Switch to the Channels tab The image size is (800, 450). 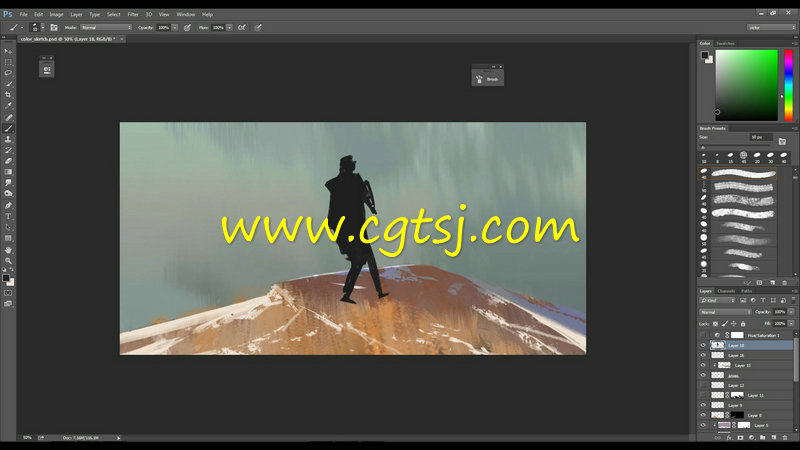coord(727,291)
